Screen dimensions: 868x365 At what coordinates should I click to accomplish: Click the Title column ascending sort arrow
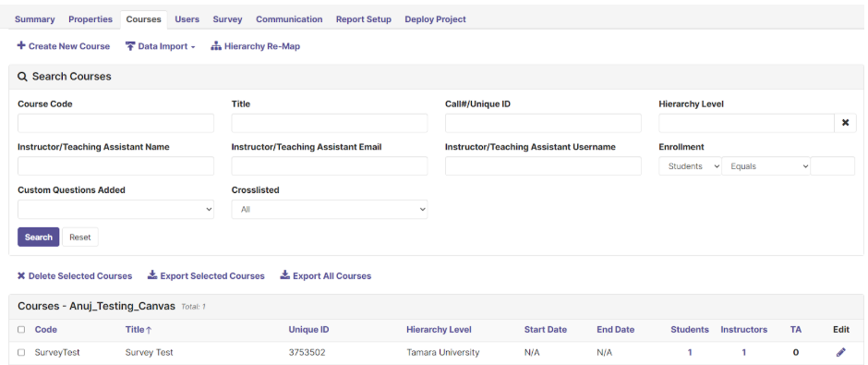(149, 330)
